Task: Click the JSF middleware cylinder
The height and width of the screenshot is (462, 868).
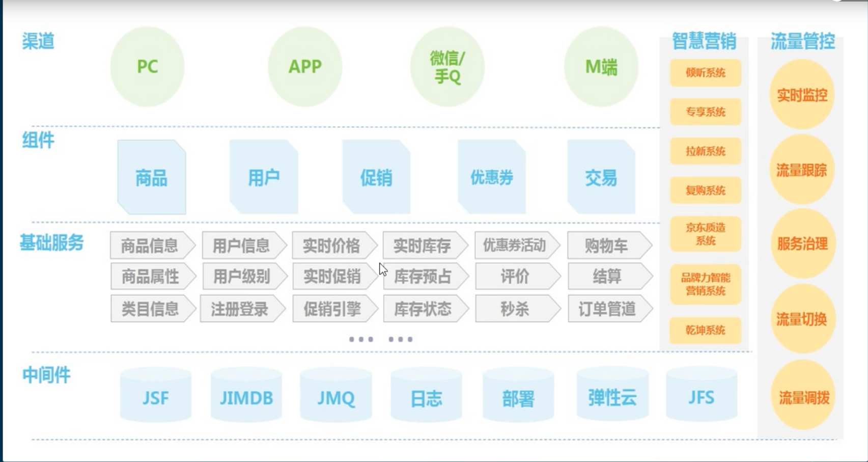Action: [155, 395]
